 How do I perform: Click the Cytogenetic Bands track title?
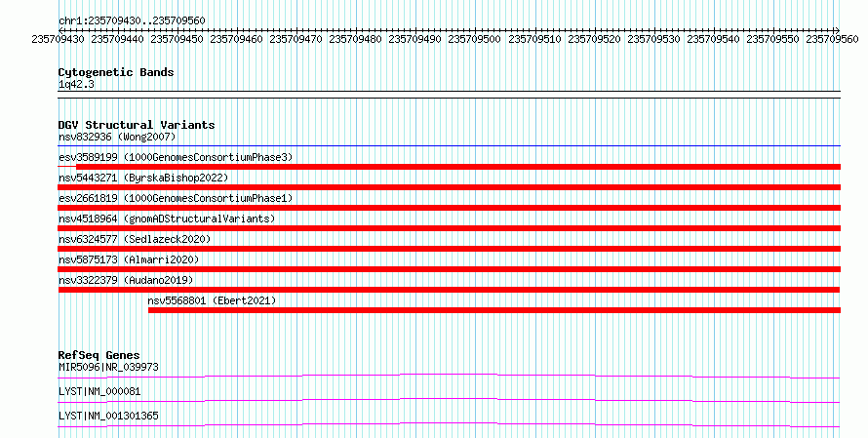click(116, 72)
